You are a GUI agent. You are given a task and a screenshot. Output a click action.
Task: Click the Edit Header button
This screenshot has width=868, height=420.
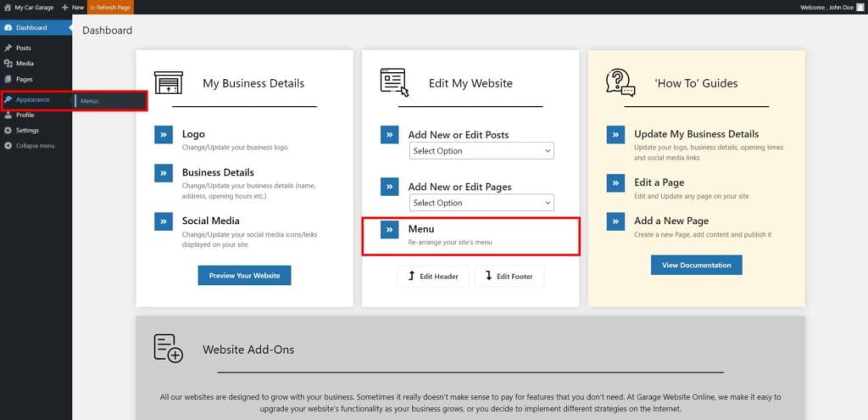click(433, 277)
